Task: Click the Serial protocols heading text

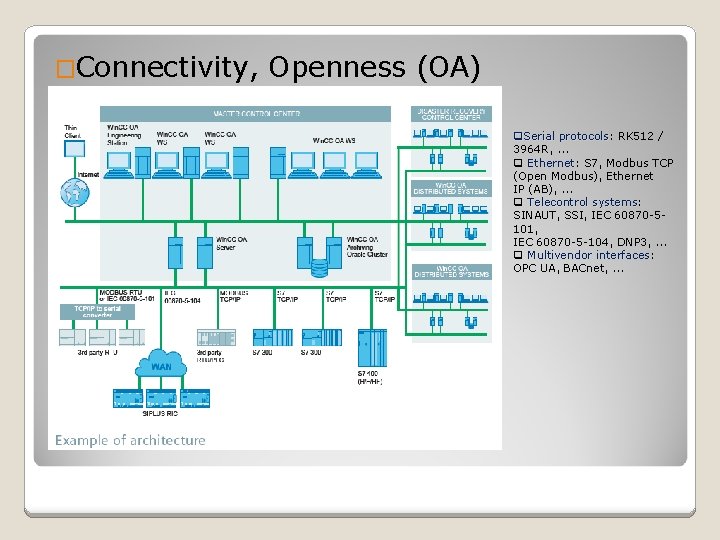Action: [x=566, y=136]
